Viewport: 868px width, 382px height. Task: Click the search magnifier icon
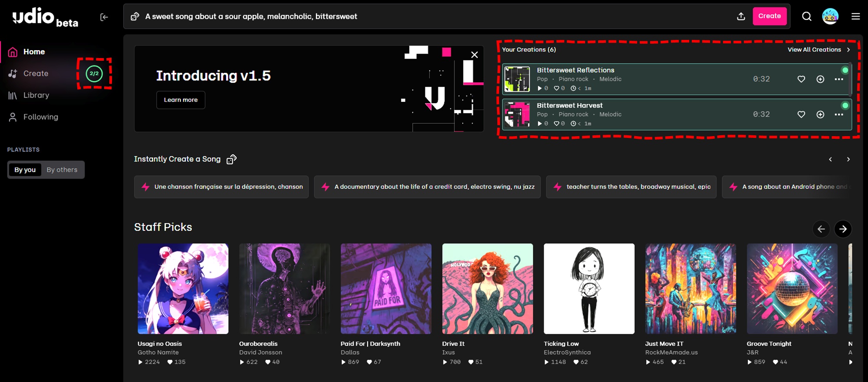pos(806,16)
